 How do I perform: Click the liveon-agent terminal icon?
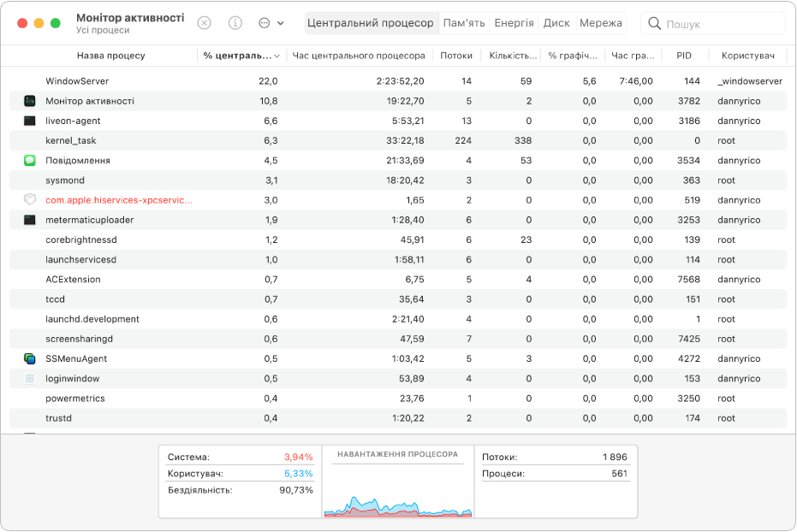[30, 121]
